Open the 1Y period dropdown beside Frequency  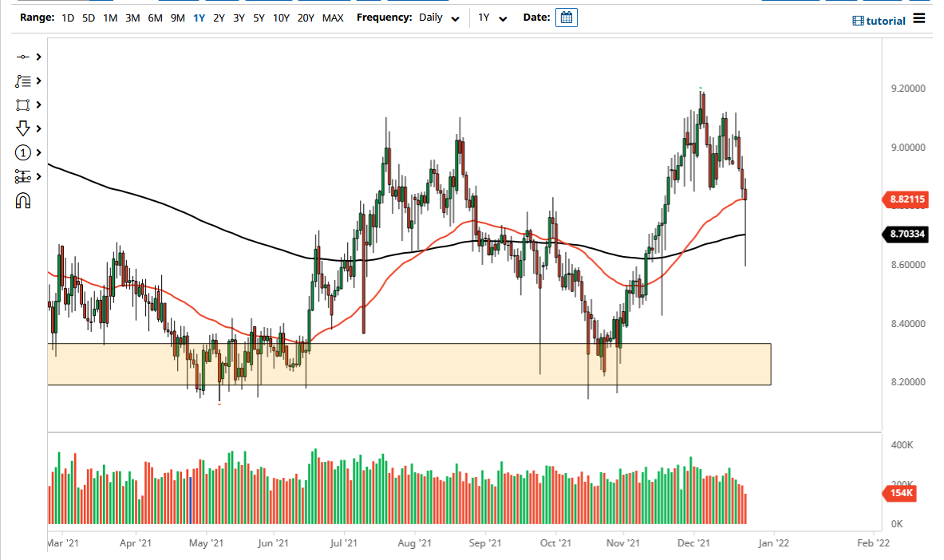point(492,17)
